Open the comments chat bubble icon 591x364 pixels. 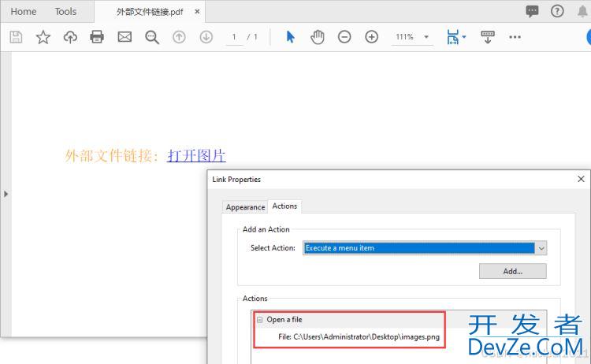coord(532,11)
